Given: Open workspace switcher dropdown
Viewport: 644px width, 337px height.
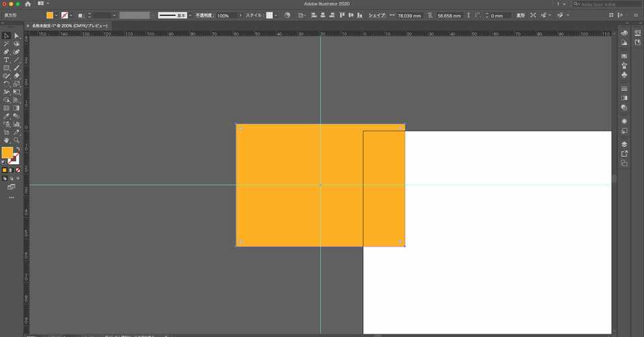Looking at the screenshot, I should point(561,4).
